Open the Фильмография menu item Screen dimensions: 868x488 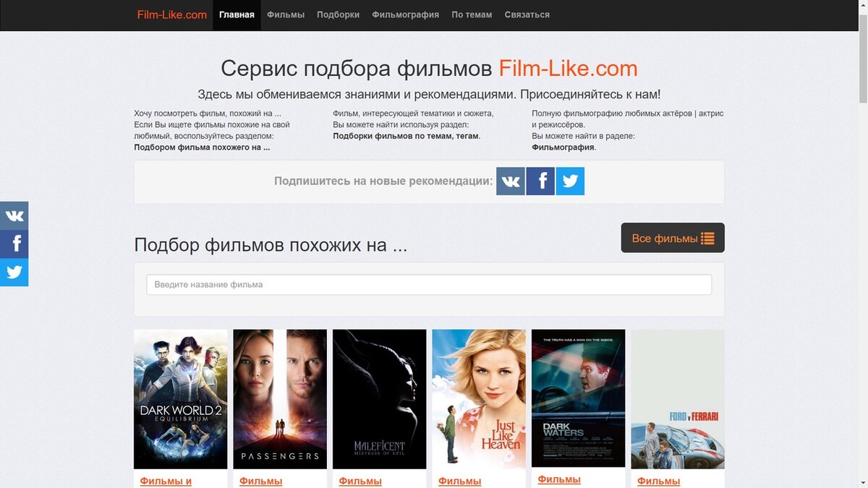[x=405, y=14]
